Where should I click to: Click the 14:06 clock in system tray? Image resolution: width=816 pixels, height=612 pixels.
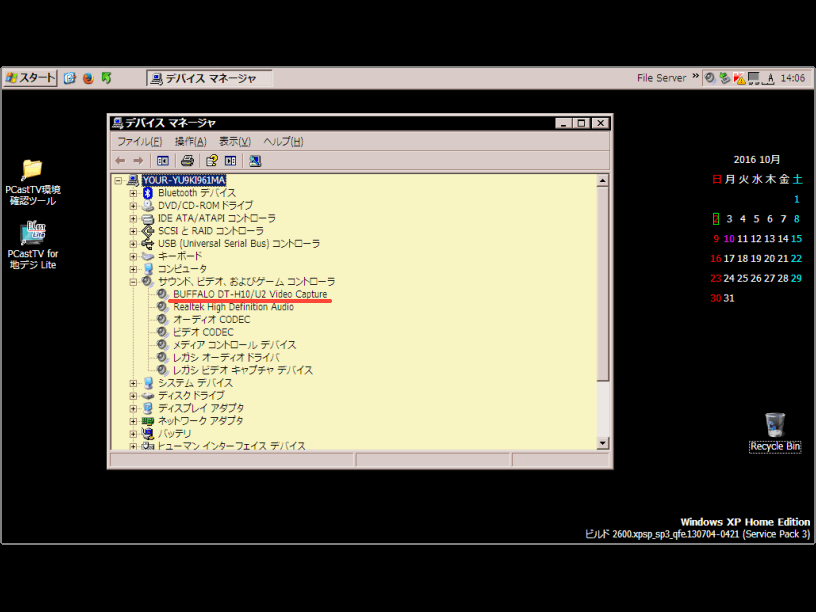[793, 78]
